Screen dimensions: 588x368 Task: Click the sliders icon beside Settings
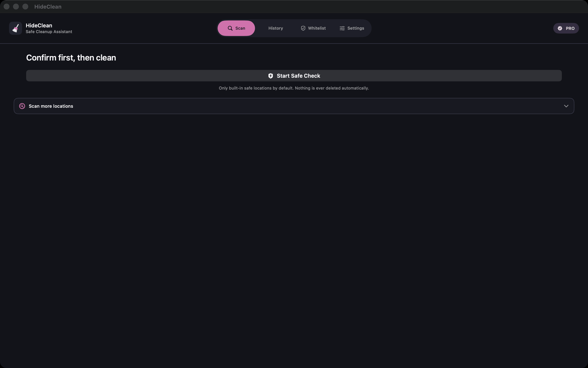click(x=342, y=28)
